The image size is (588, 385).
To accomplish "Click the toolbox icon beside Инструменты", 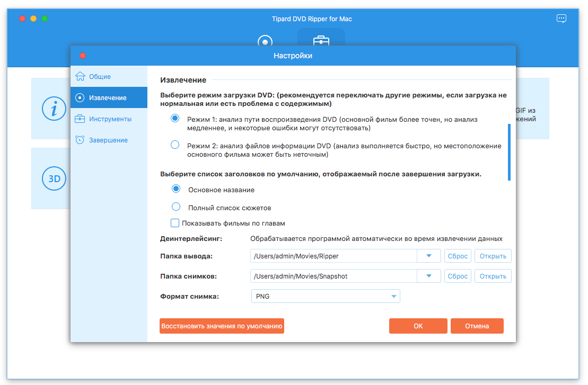I will 80,119.
